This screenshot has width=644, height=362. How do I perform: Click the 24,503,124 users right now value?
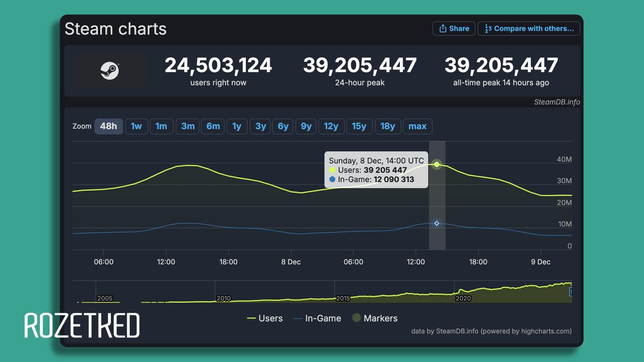(x=218, y=65)
